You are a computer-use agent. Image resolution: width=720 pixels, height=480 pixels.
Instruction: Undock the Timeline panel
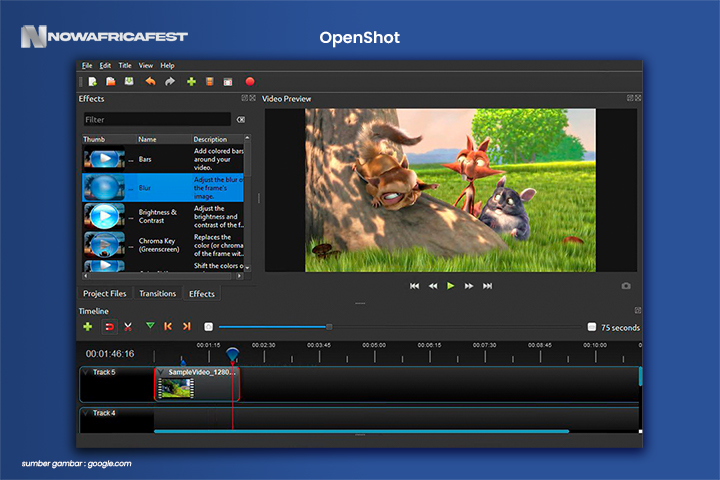(x=638, y=311)
